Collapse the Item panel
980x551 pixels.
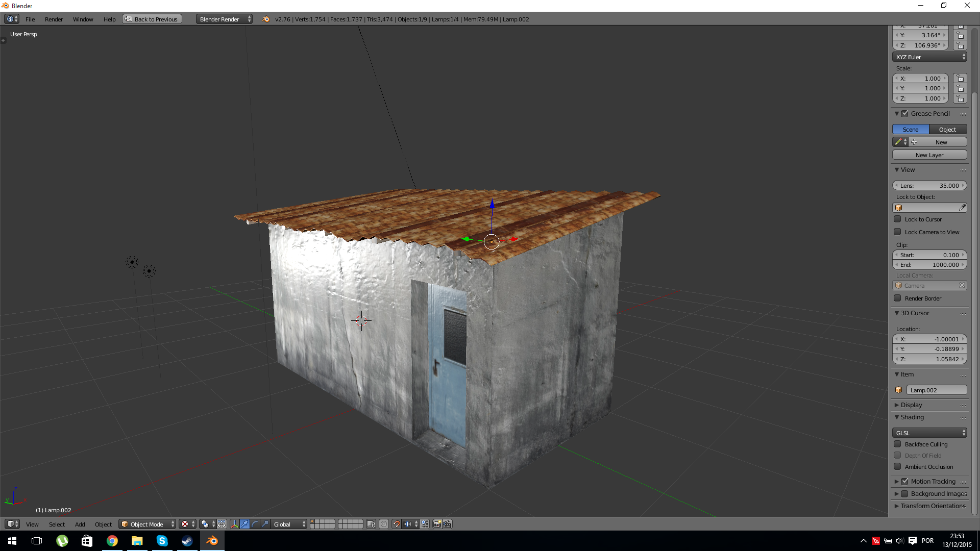pos(897,374)
